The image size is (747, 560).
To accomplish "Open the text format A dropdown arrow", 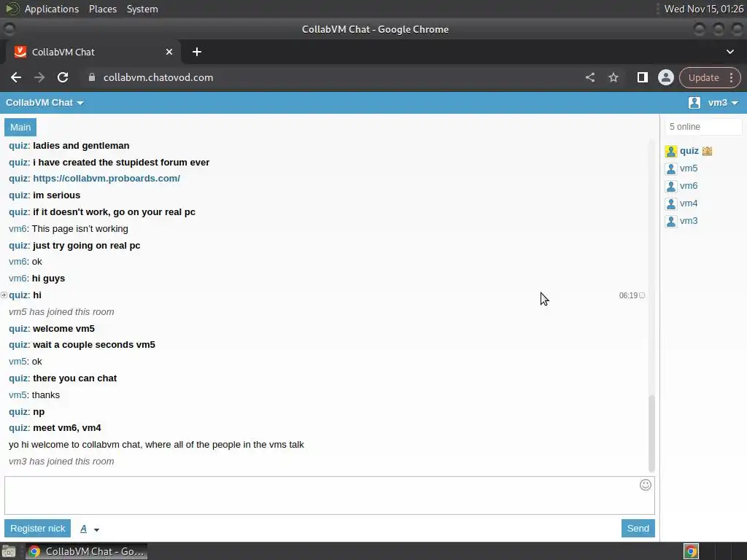I will point(97,529).
